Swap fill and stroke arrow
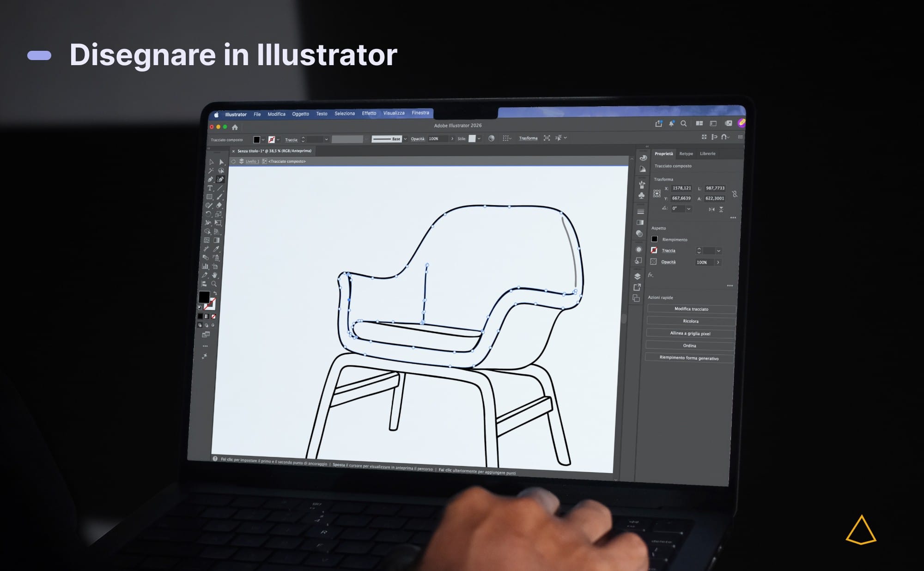 (215, 293)
